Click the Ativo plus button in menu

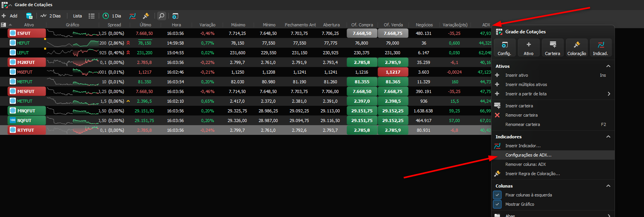[529, 48]
